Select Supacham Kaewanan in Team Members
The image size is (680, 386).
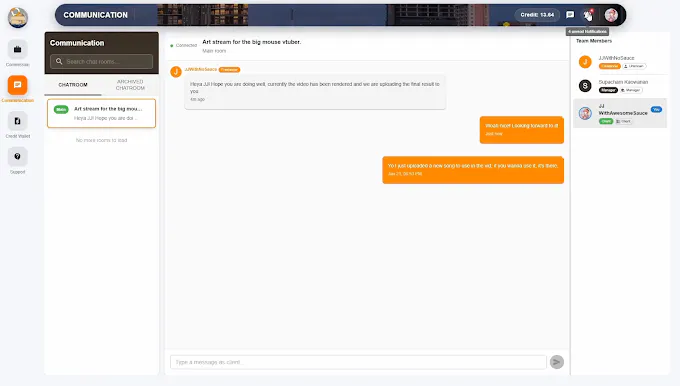click(x=620, y=86)
